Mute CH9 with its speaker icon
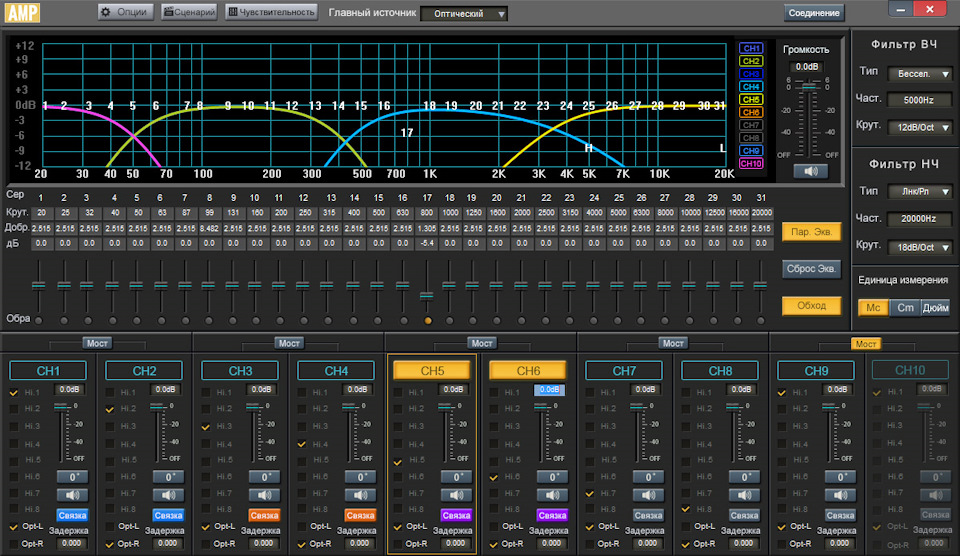Screen dimensions: 960x556 point(840,495)
